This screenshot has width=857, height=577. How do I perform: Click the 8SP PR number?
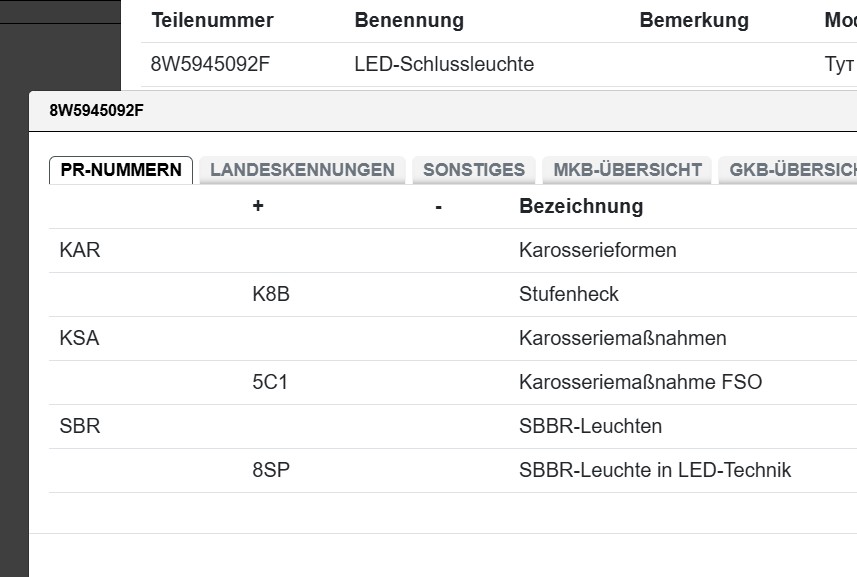pyautogui.click(x=271, y=470)
